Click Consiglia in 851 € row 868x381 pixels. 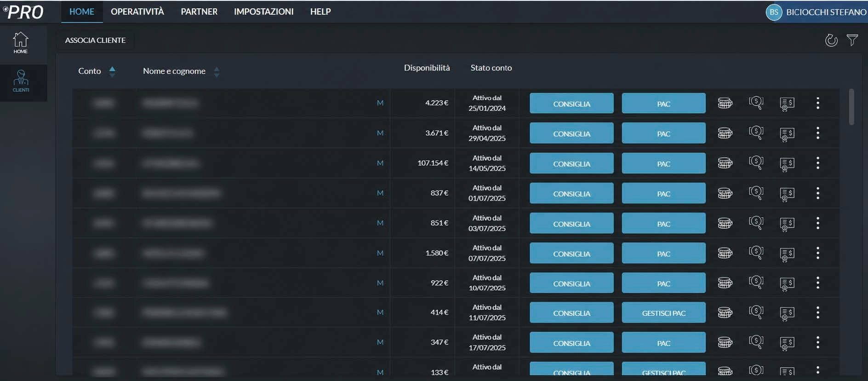571,223
